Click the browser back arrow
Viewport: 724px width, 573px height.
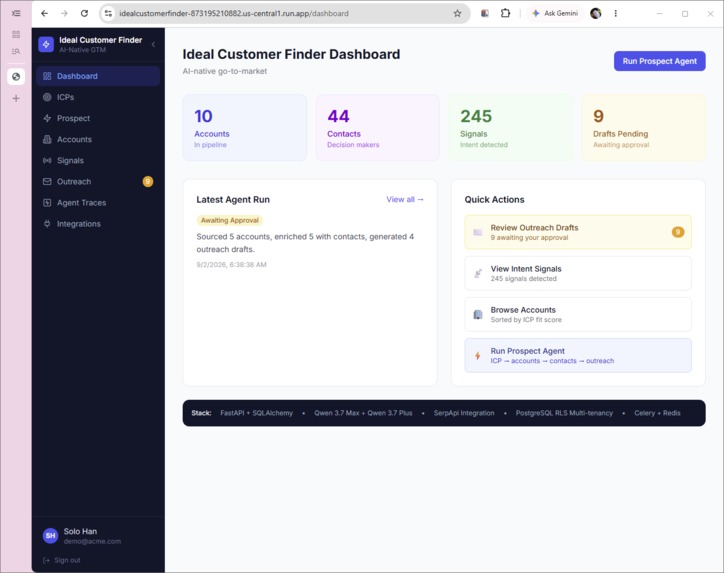(x=44, y=13)
